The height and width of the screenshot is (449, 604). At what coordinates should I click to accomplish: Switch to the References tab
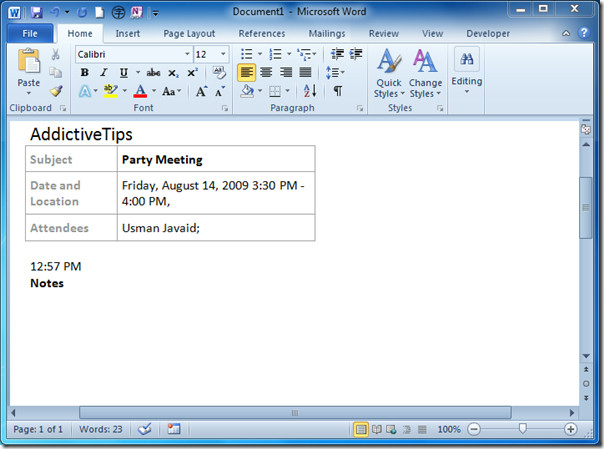262,34
